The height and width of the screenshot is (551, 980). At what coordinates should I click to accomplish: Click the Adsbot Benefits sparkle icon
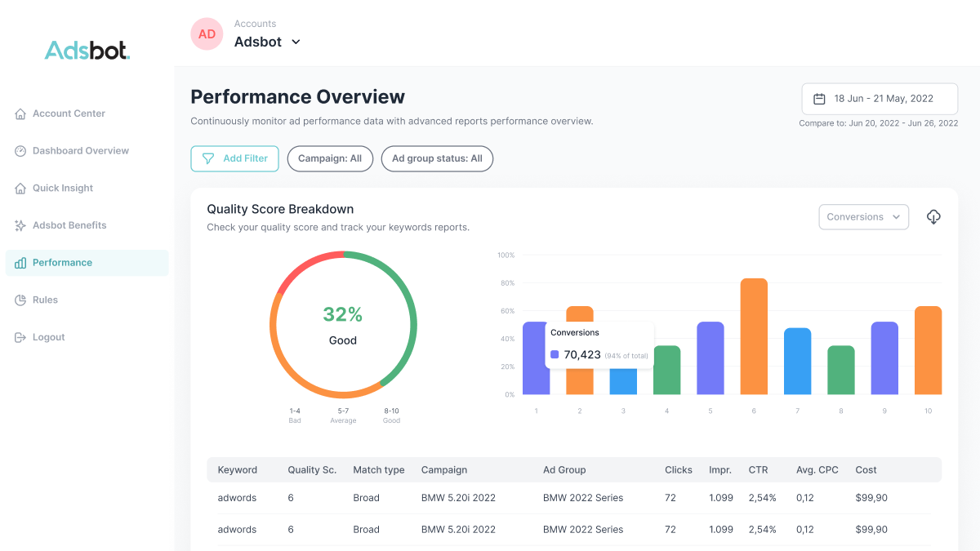click(x=20, y=225)
